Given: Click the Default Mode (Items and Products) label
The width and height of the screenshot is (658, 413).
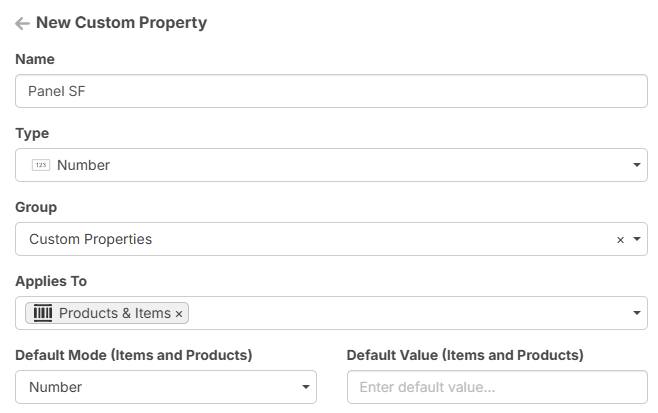Looking at the screenshot, I should (x=134, y=355).
